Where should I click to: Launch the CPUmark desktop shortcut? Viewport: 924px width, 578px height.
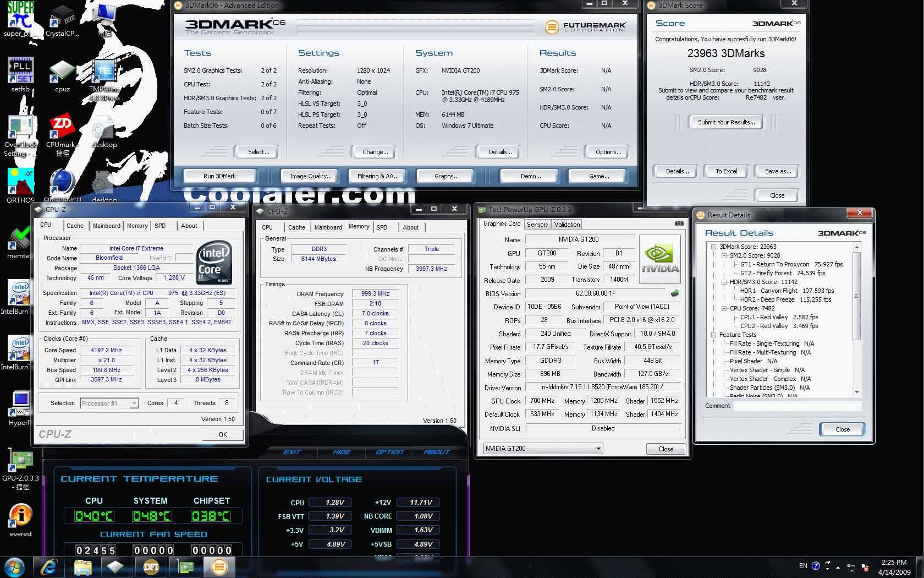(62, 135)
